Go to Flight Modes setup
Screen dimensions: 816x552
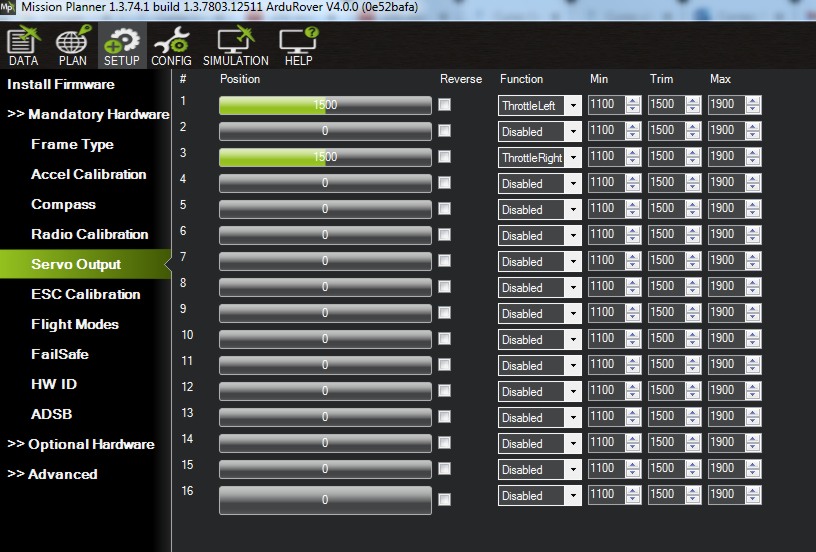coord(74,324)
